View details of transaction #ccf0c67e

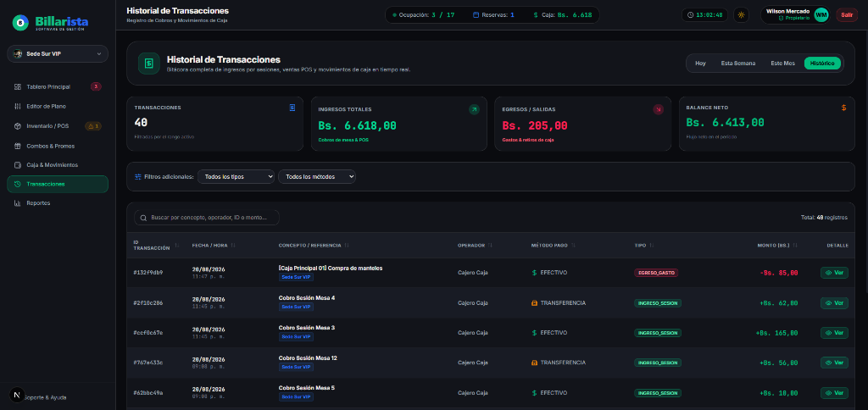click(834, 333)
